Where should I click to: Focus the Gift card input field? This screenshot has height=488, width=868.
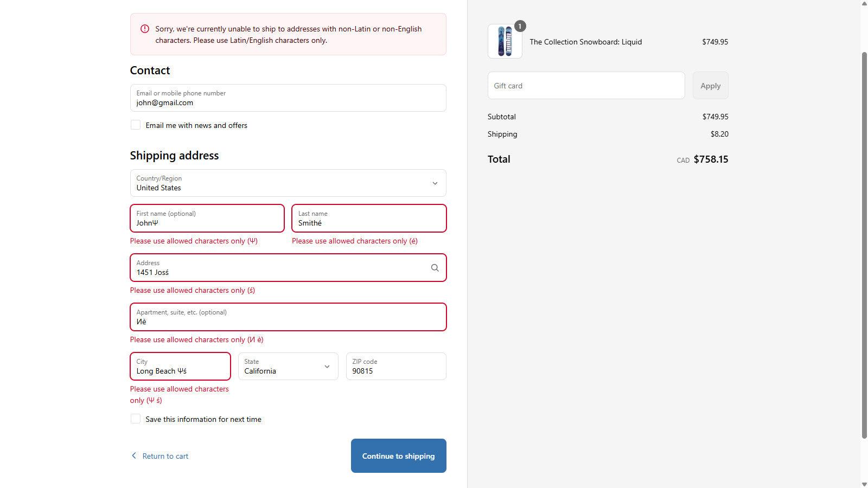[586, 86]
